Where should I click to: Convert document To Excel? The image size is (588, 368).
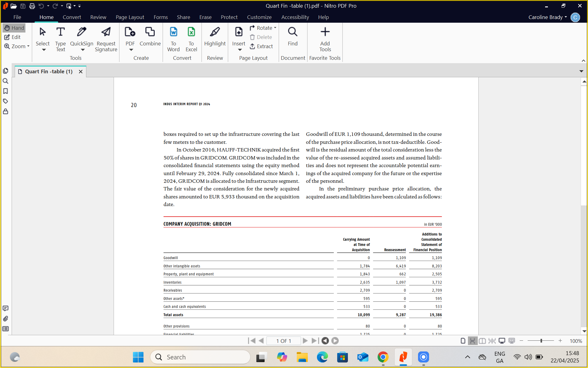point(191,39)
